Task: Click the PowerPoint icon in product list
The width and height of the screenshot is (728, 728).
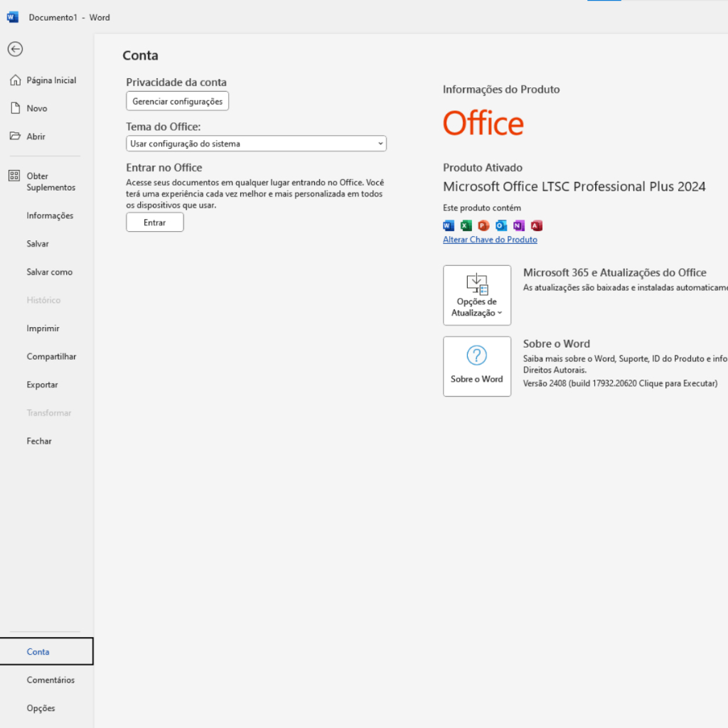Action: point(483,225)
